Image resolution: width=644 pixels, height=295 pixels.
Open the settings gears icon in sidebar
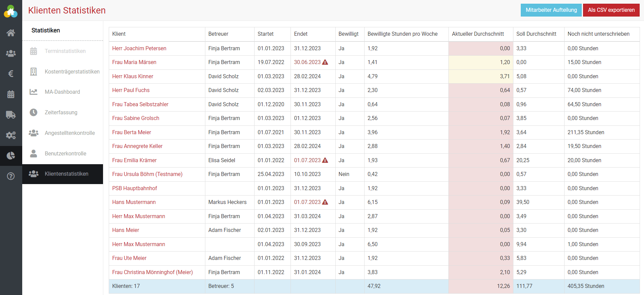coord(11,135)
